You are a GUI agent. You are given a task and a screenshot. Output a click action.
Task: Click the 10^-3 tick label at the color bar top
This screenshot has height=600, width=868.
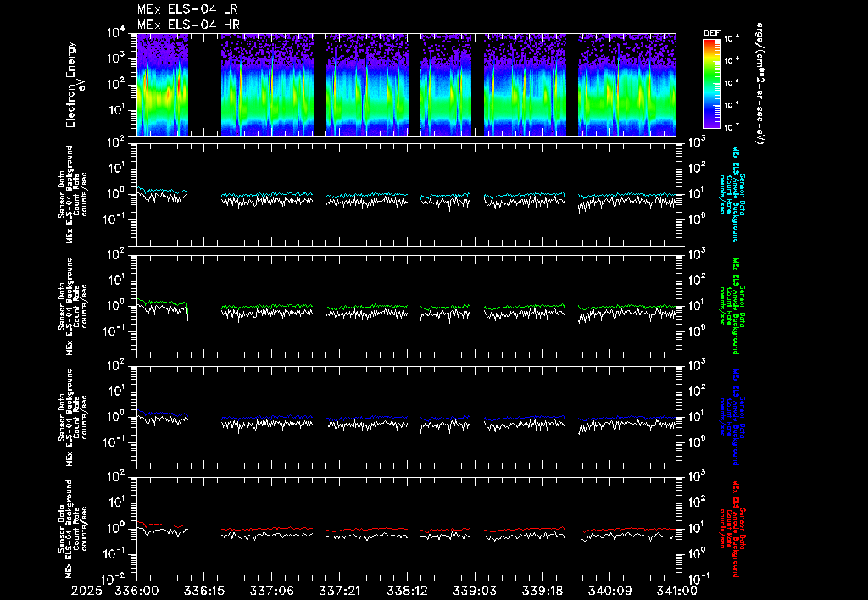click(732, 38)
